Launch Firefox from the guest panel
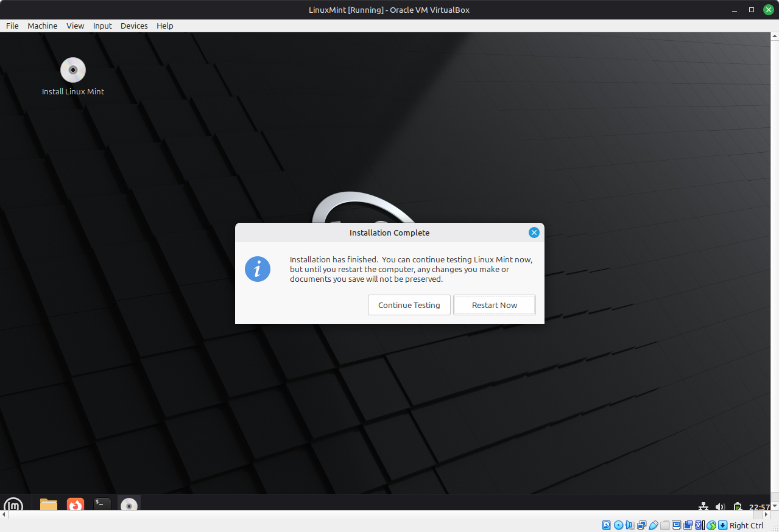 pyautogui.click(x=76, y=505)
